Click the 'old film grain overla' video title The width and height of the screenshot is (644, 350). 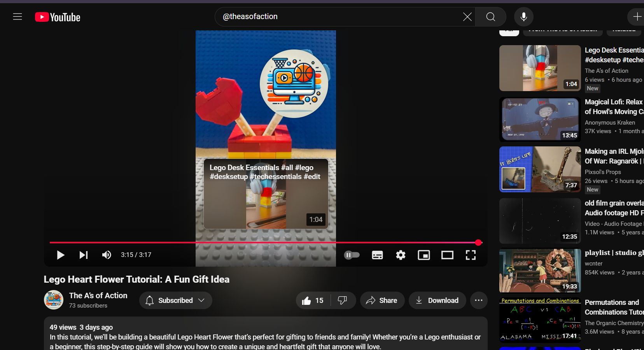click(614, 208)
